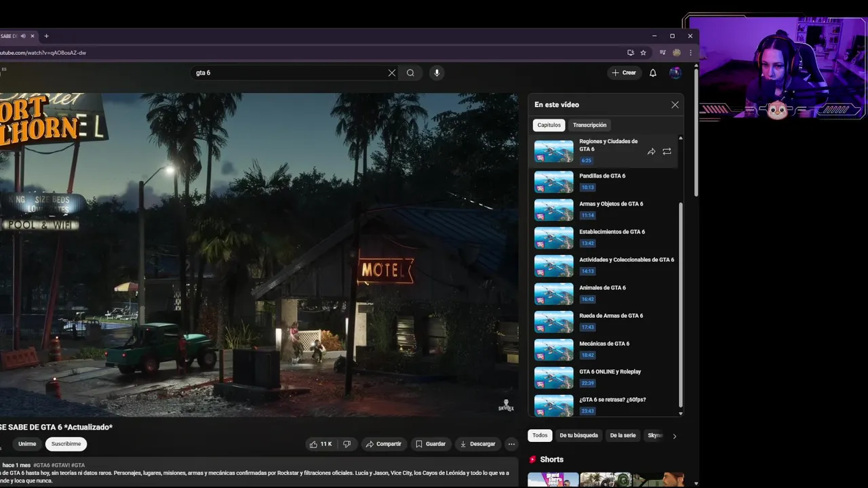Screen dimensions: 868x488
Task: Click the 'Skyne' filter chip
Action: [x=654, y=435]
